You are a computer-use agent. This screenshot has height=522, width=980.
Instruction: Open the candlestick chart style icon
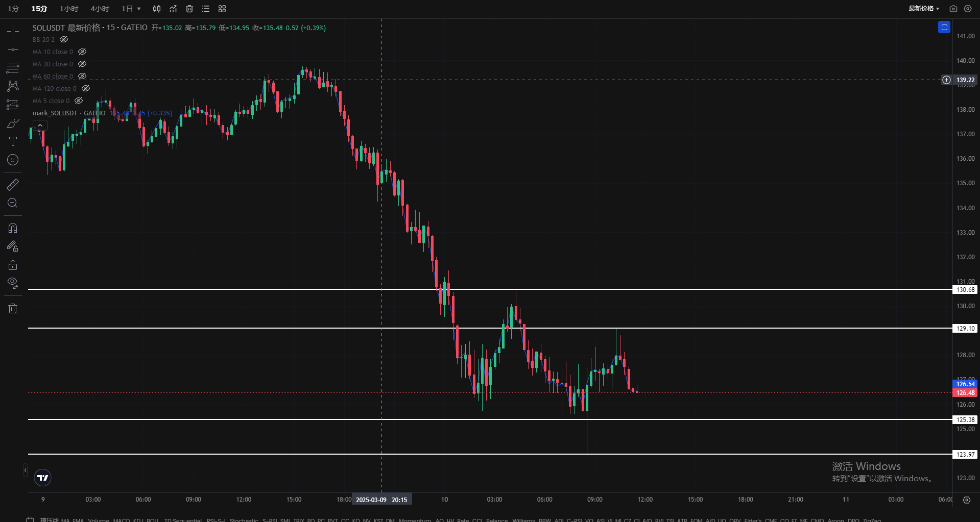[x=157, y=9]
